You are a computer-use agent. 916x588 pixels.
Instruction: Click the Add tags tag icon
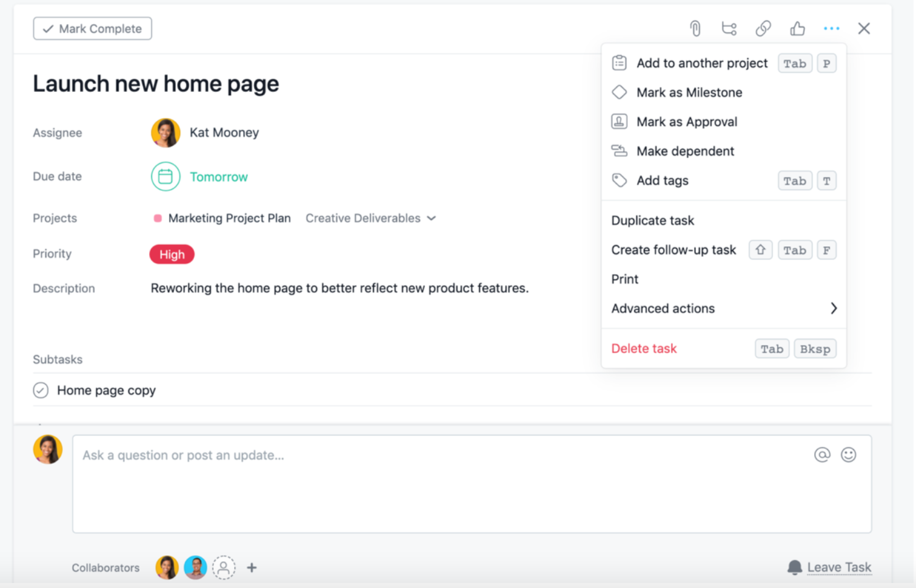620,180
